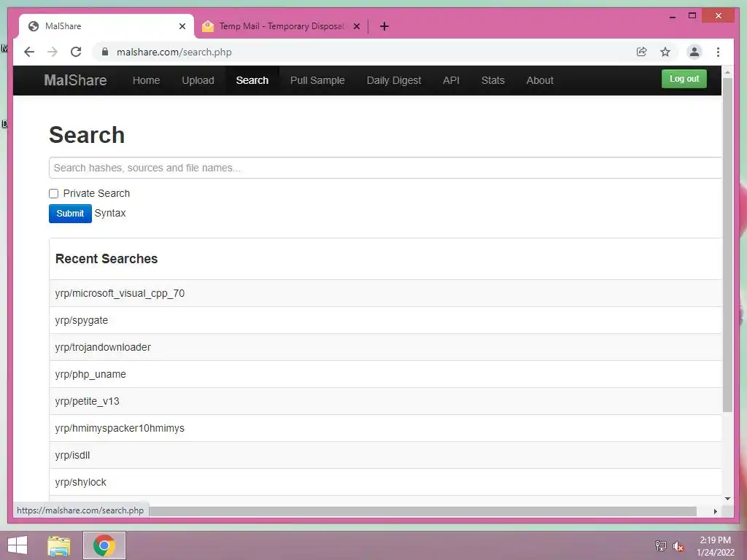Viewport: 747px width, 560px height.
Task: Go back with the browser back arrow
Action: (29, 52)
